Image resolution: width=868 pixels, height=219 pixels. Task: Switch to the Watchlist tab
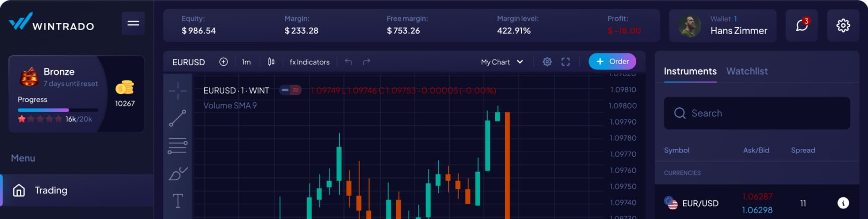click(747, 71)
